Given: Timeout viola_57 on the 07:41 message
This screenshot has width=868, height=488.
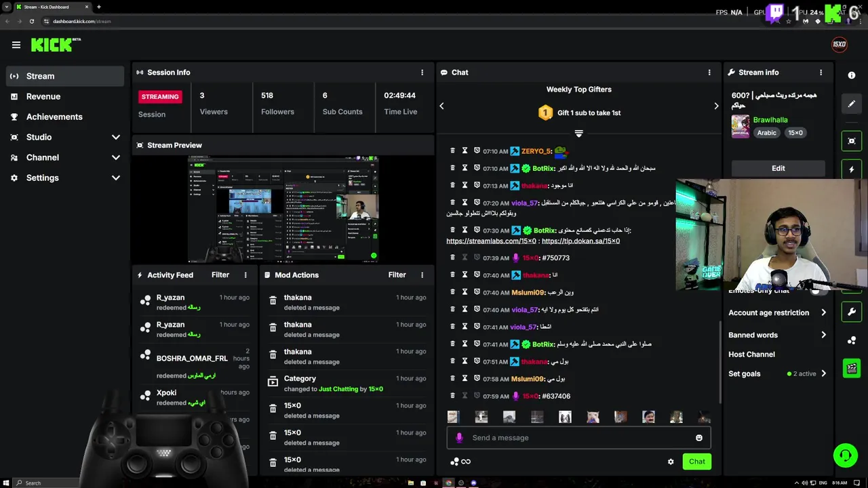Looking at the screenshot, I should coord(465,327).
